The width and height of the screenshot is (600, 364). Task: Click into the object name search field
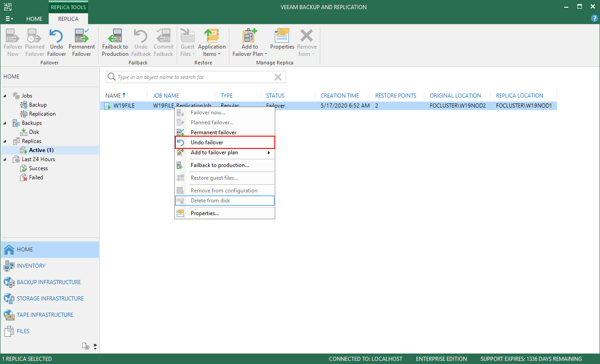point(195,77)
